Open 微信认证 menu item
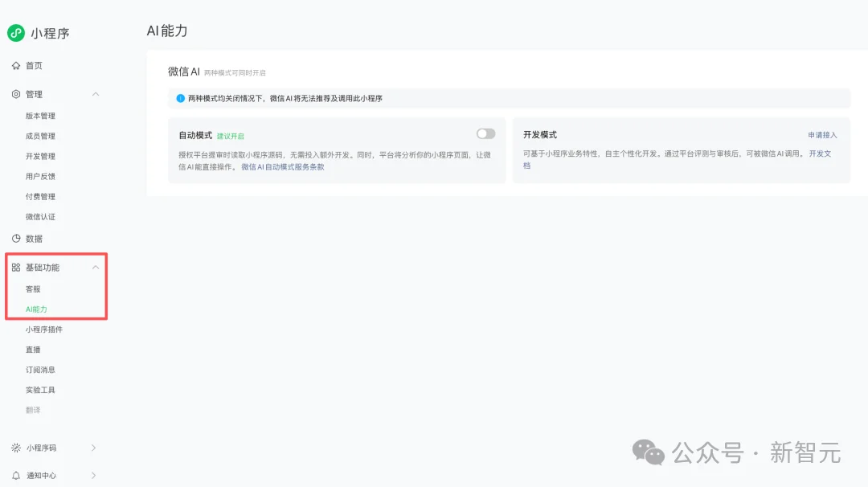This screenshot has height=487, width=868. coord(40,217)
